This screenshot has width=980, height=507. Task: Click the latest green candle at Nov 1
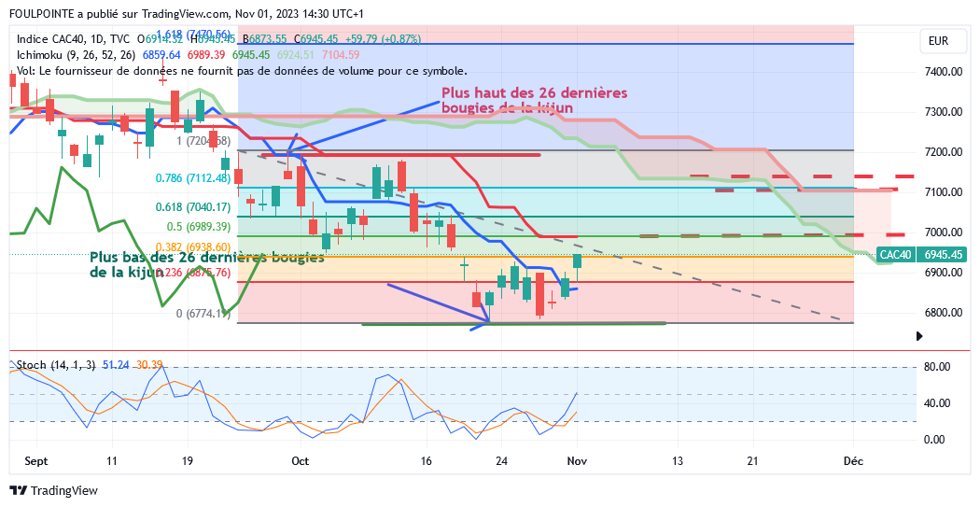[578, 261]
